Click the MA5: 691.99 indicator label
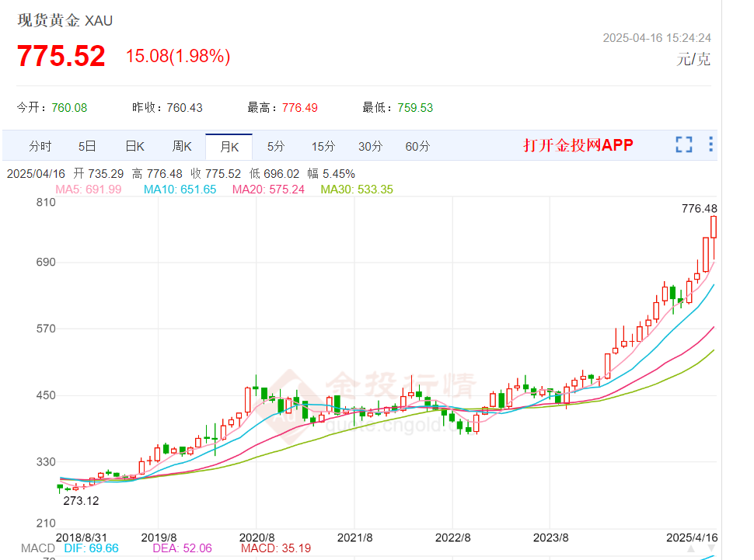This screenshot has width=754, height=560. pos(89,190)
